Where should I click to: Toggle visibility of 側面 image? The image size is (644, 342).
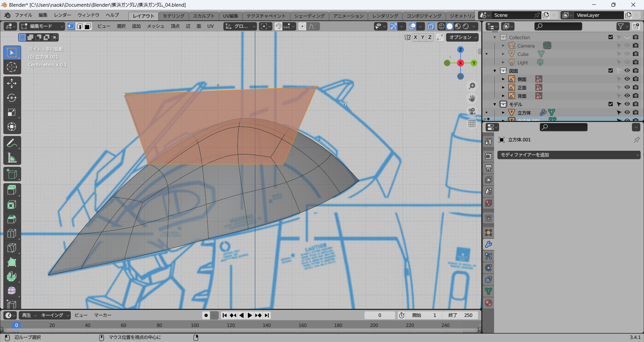[x=627, y=79]
